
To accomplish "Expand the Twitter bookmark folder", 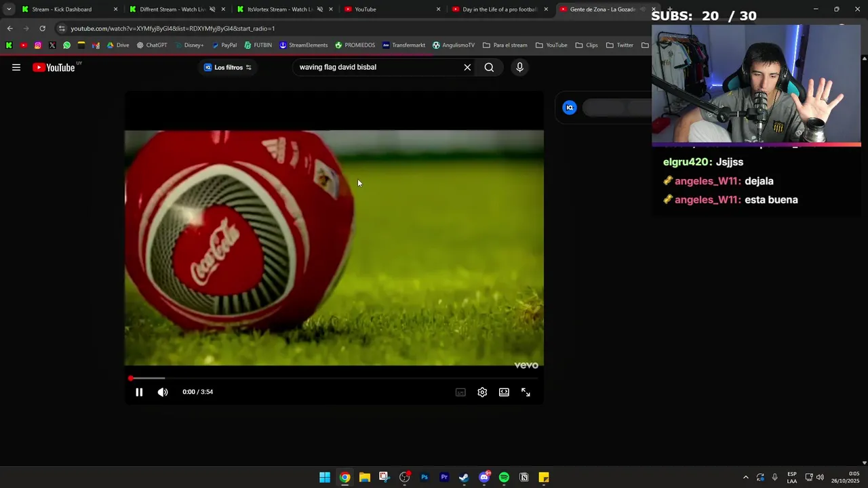I will [x=620, y=45].
